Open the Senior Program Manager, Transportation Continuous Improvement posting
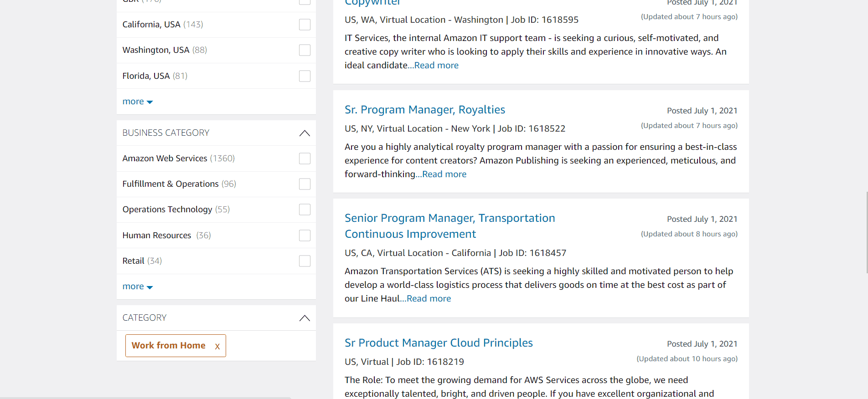 (449, 225)
